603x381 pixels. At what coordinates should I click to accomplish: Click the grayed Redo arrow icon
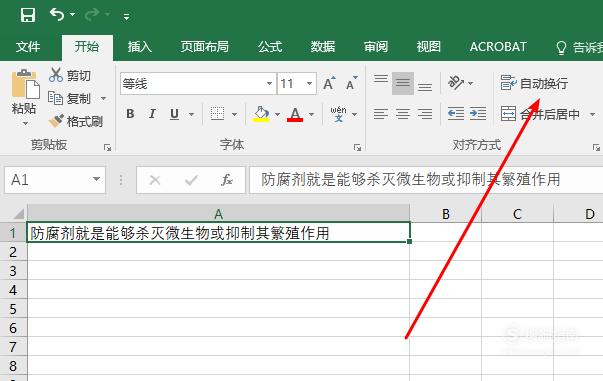(92, 15)
